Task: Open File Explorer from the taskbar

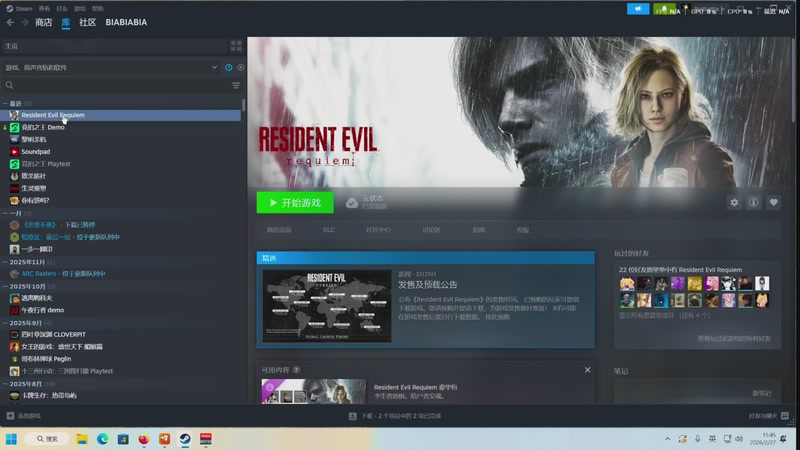Action: [x=82, y=439]
